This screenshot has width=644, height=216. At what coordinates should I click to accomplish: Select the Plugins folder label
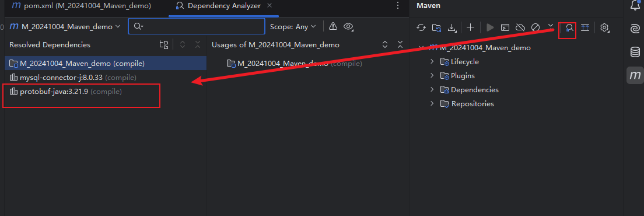coord(463,75)
